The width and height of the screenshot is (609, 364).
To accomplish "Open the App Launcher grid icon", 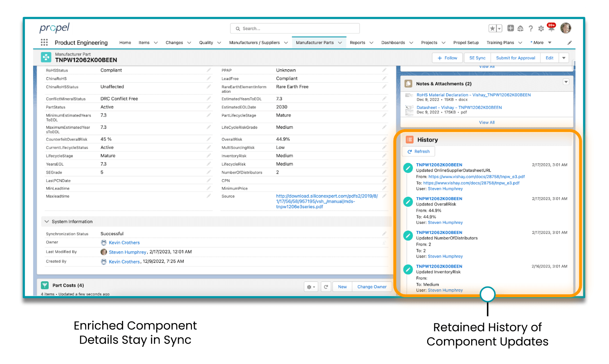I will [x=44, y=42].
